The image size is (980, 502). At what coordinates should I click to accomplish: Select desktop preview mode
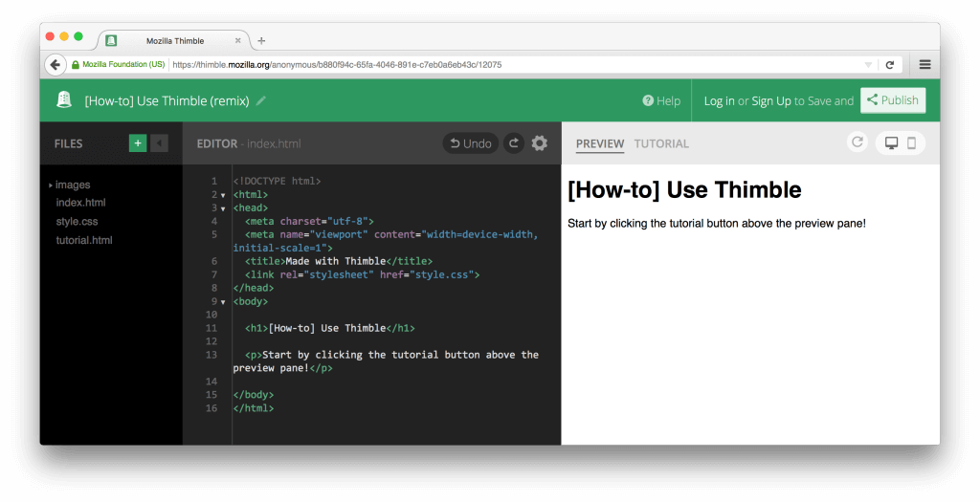click(x=891, y=143)
